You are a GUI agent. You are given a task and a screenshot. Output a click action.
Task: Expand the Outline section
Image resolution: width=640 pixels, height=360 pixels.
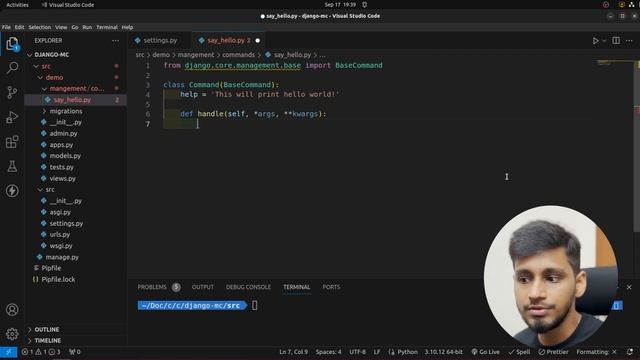pos(76,329)
